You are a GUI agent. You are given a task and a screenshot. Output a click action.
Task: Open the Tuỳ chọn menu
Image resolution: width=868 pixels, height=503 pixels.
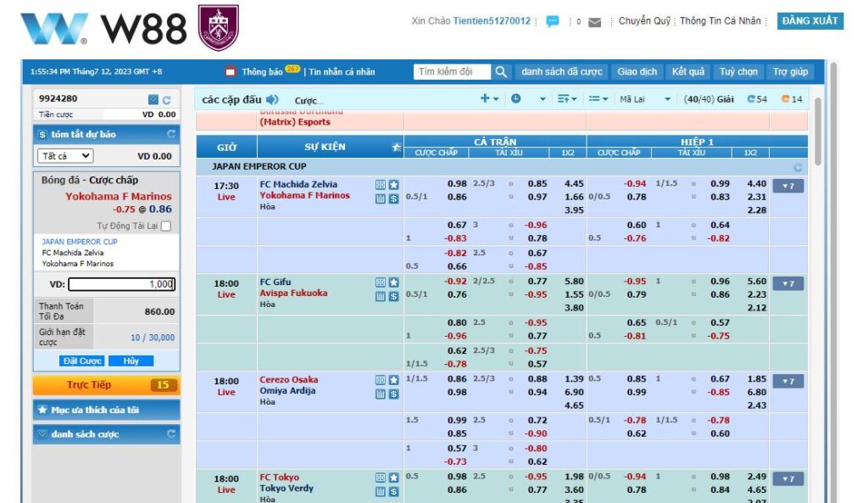(x=738, y=71)
